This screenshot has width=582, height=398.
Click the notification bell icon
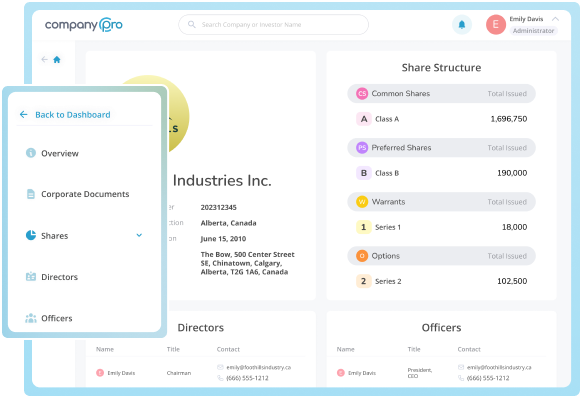click(462, 25)
